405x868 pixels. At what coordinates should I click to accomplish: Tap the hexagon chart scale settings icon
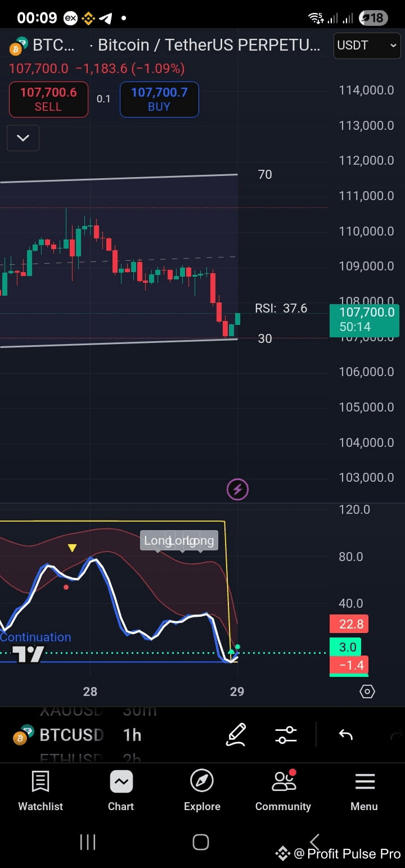[x=367, y=691]
